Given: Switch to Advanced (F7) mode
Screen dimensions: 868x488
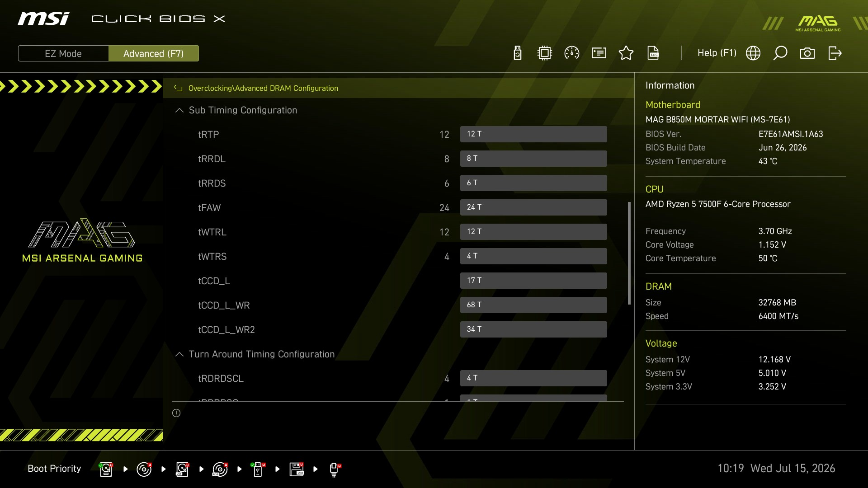Looking at the screenshot, I should (154, 53).
